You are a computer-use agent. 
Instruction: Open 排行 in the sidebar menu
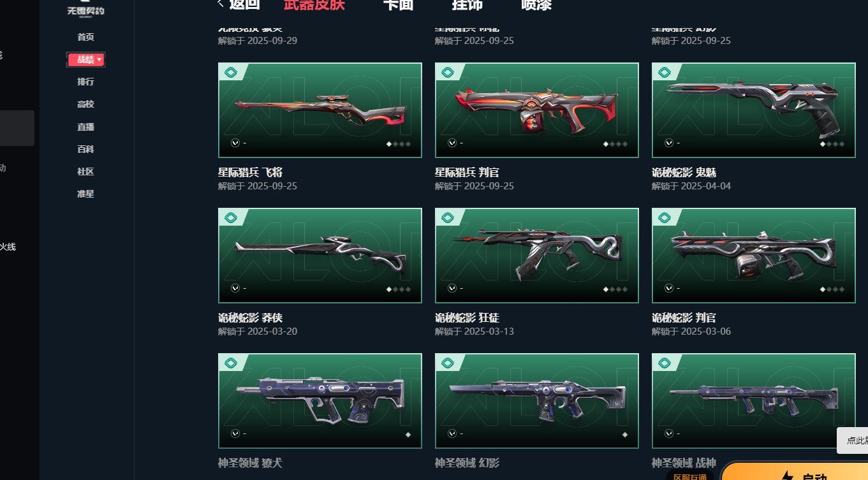85,82
